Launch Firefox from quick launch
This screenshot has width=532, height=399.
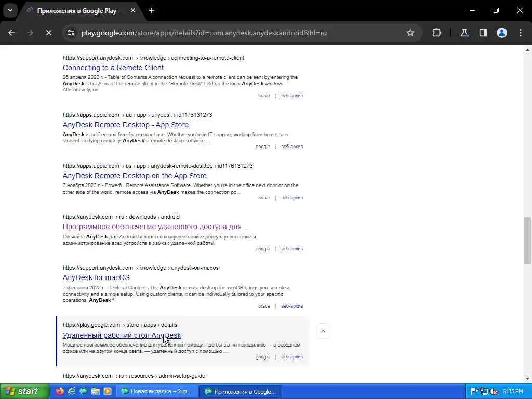point(60,391)
